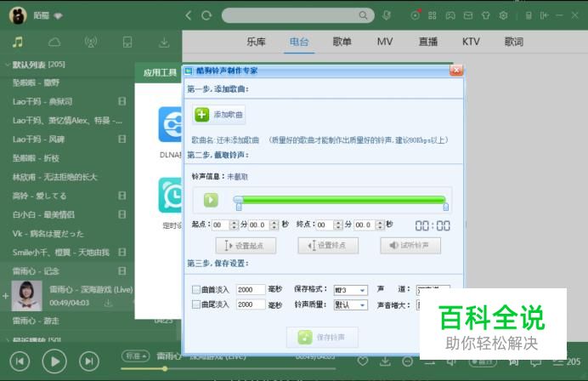Switch to the 歌词 tab

point(514,42)
